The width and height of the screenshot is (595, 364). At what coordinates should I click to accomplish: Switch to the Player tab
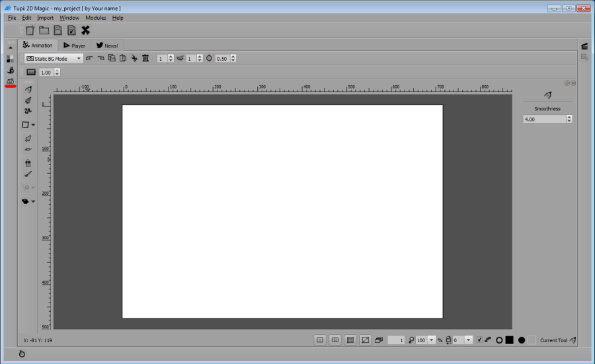(74, 46)
